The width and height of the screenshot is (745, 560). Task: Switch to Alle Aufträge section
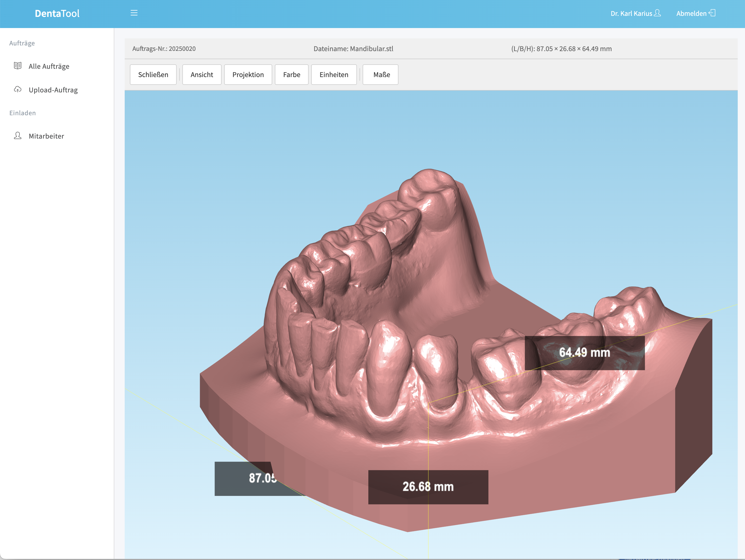click(49, 66)
